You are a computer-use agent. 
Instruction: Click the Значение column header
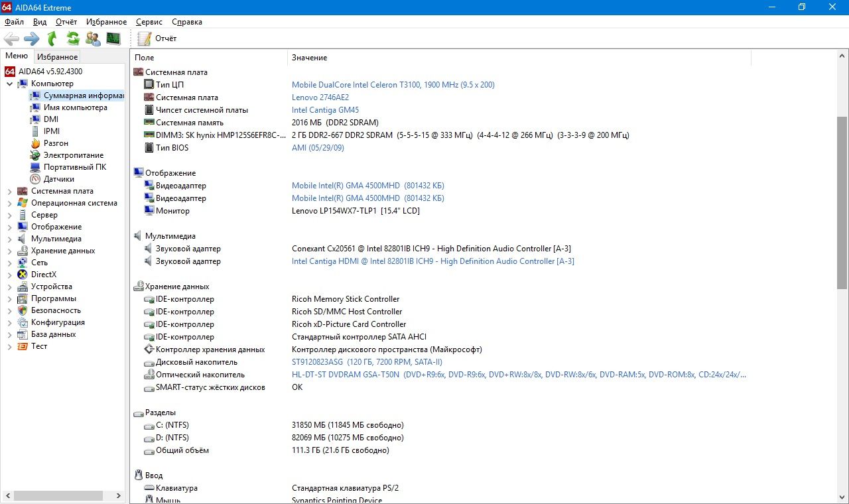coord(309,58)
